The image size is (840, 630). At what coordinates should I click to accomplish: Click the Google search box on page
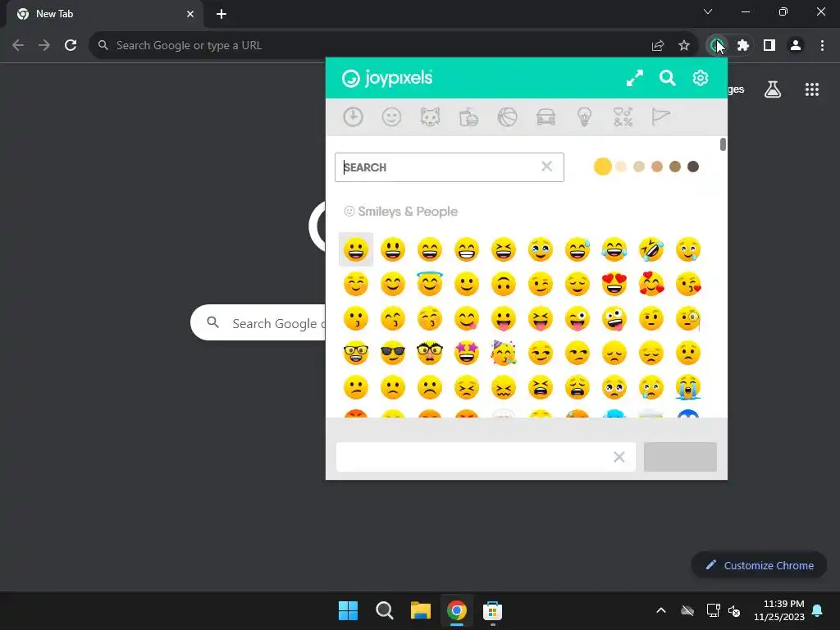click(x=258, y=323)
